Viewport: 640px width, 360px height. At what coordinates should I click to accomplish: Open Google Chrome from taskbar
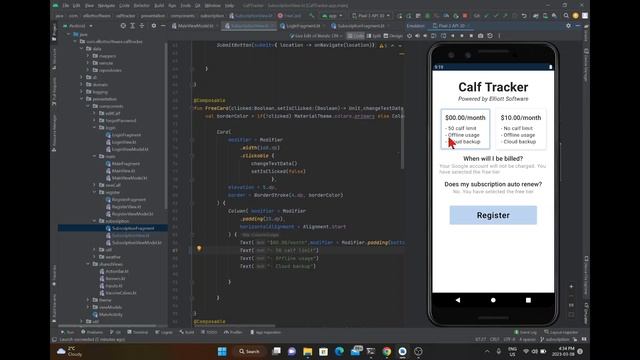(x=387, y=351)
